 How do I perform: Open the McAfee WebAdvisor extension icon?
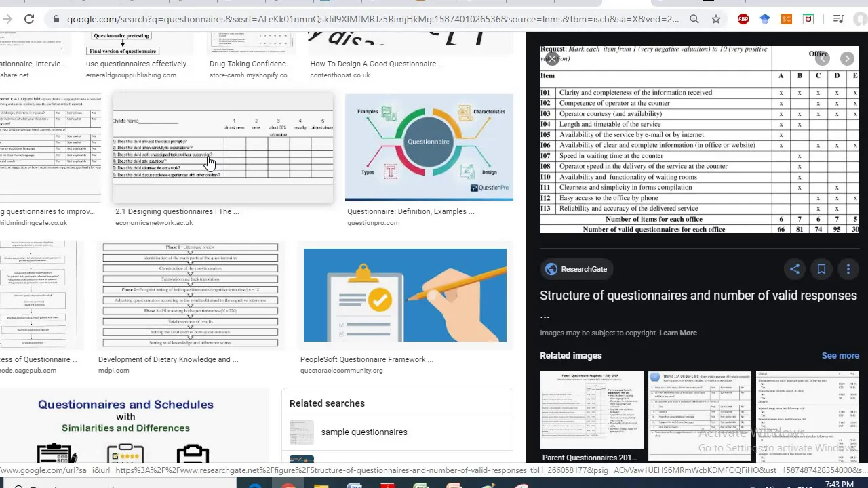tap(808, 19)
